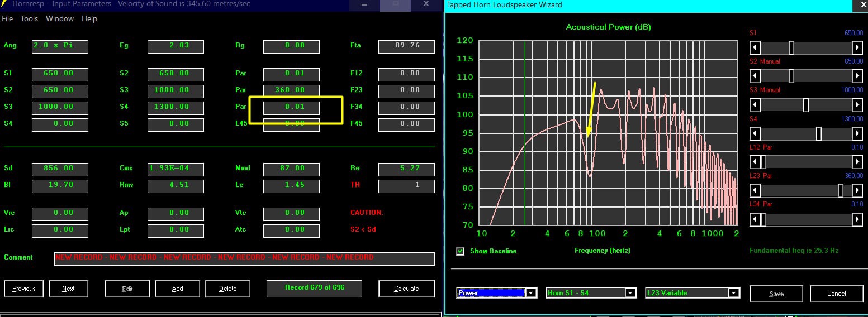Click the S4 slider right arrow

click(857, 133)
